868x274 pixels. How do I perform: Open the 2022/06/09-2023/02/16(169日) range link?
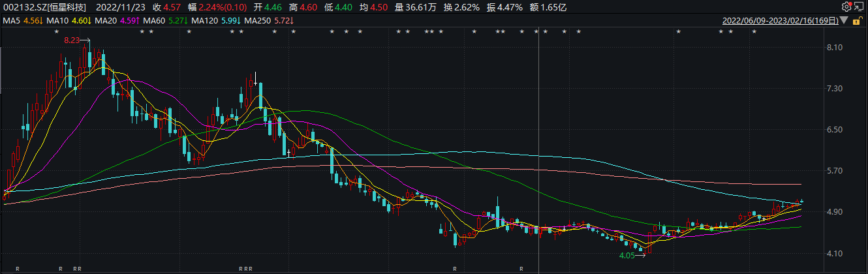tap(781, 21)
